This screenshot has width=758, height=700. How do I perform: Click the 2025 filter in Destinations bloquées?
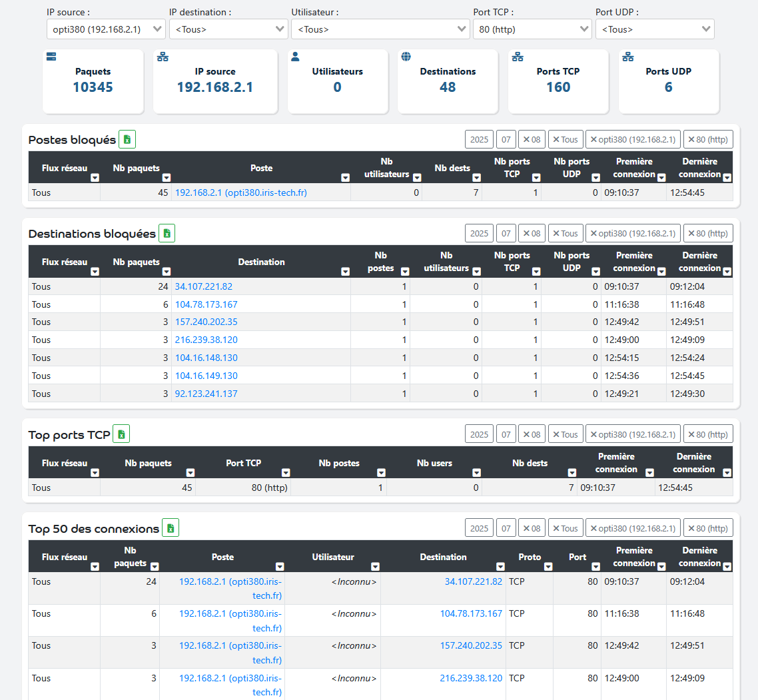pyautogui.click(x=479, y=233)
